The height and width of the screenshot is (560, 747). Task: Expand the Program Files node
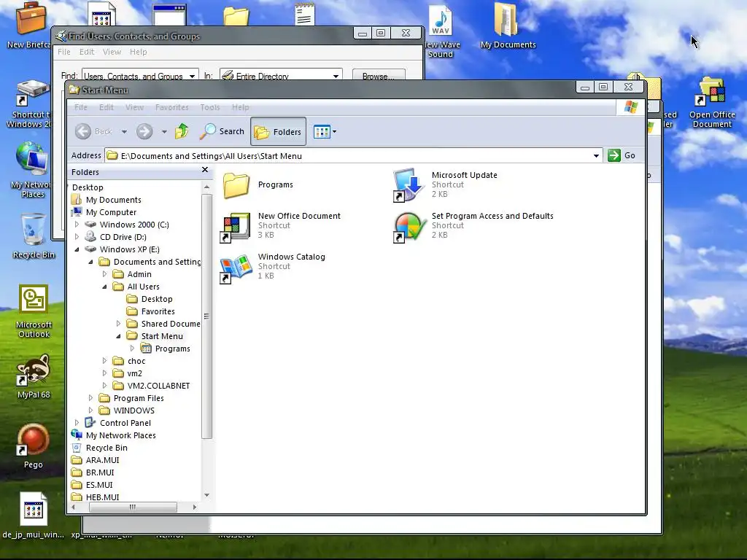click(90, 397)
